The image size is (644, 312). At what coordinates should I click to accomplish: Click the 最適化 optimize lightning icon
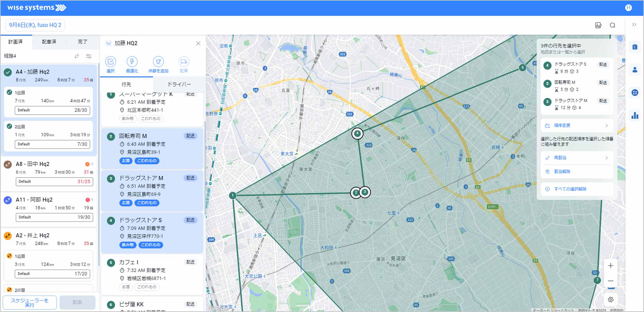[132, 62]
